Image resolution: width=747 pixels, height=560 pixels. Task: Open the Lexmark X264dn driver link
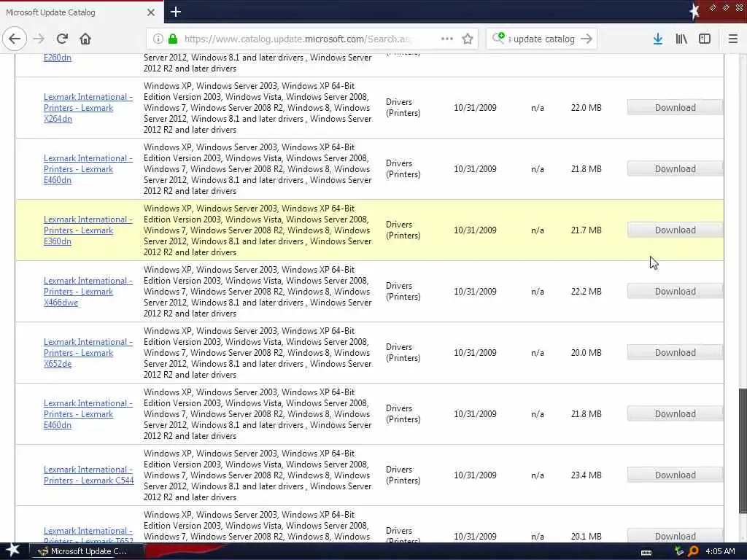pyautogui.click(x=88, y=108)
